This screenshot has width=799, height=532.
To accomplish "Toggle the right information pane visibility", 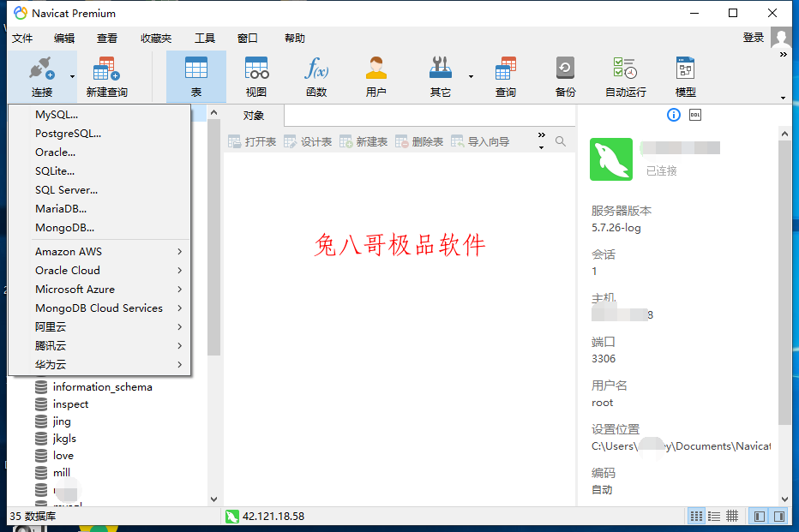I will coord(779,517).
